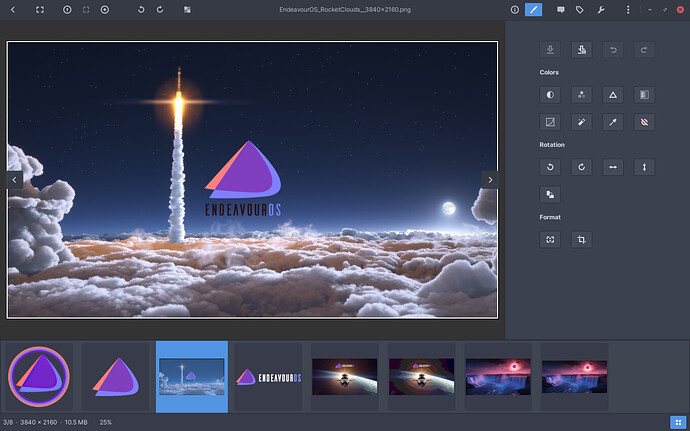Image resolution: width=690 pixels, height=431 pixels.
Task: Open the three-dot main menu
Action: coord(628,9)
